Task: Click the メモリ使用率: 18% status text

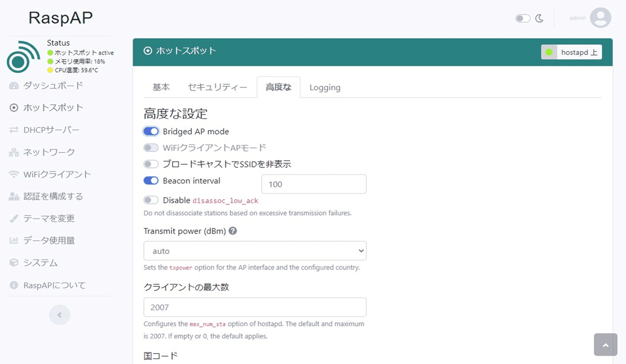Action: (80, 62)
